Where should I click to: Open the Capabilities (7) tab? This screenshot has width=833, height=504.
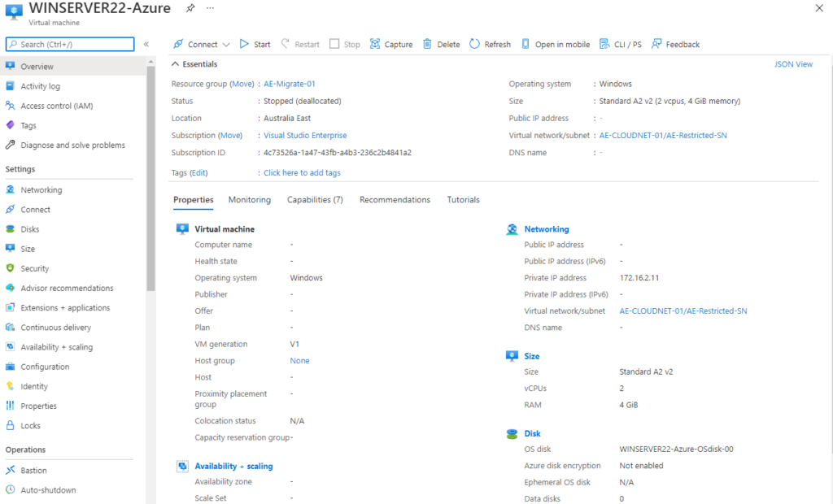(x=315, y=200)
